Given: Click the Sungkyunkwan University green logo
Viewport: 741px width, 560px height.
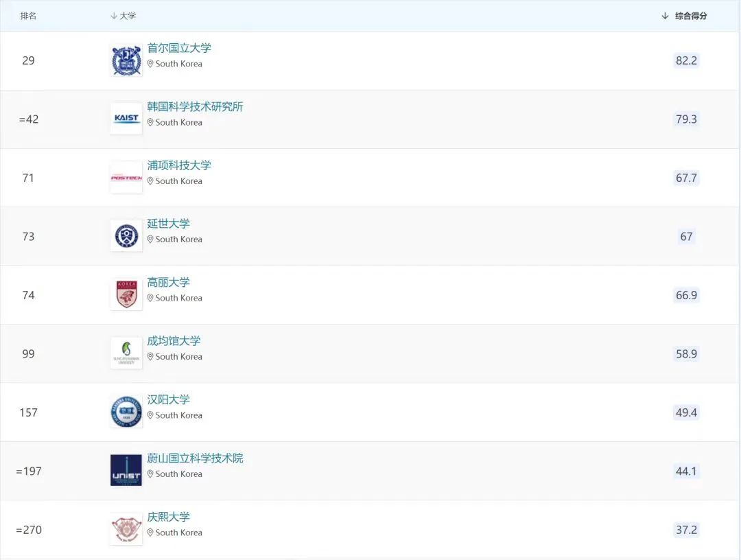Looking at the screenshot, I should point(126,353).
